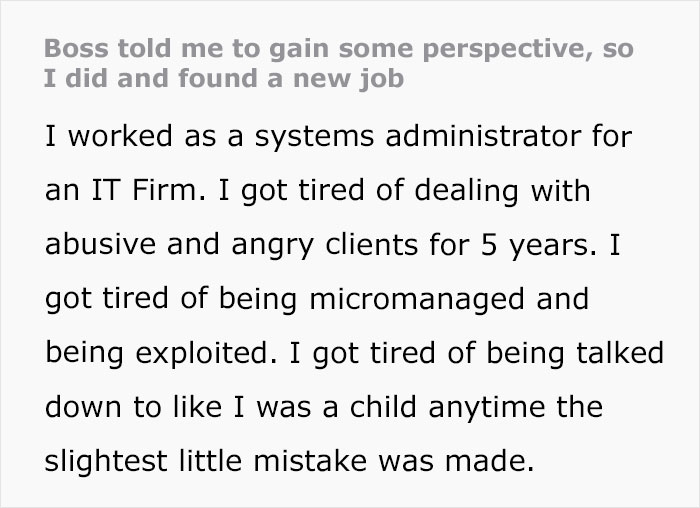Click the word 'child' in the paragraph
Image resolution: width=700 pixels, height=508 pixels.
point(383,407)
